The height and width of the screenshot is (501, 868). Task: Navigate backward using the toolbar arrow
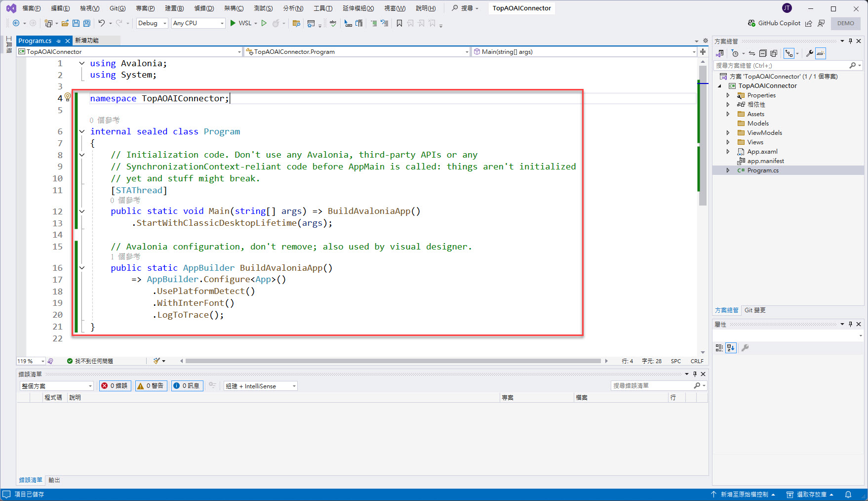[16, 23]
